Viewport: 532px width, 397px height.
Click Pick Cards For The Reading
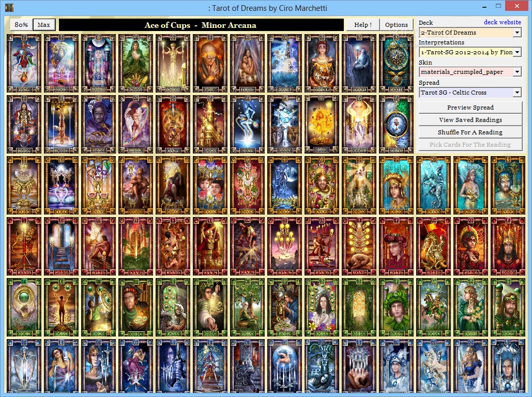pos(470,145)
